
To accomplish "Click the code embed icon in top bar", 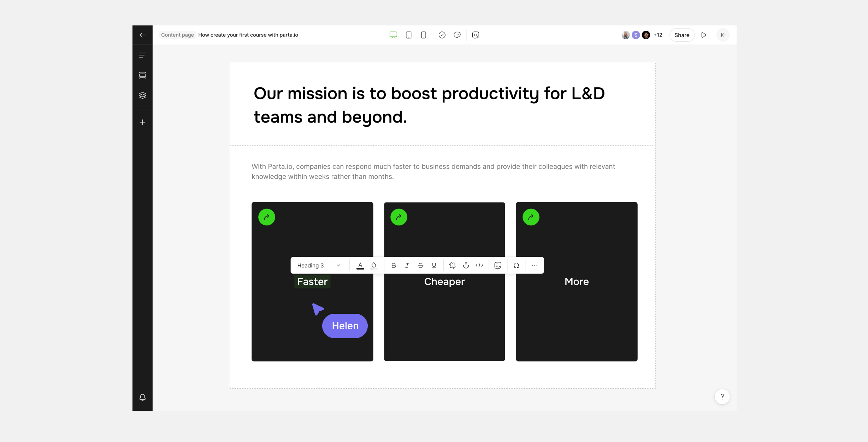I will 476,35.
